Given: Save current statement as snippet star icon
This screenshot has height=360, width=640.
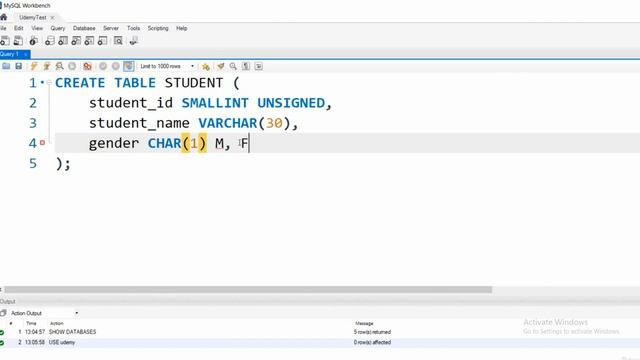Looking at the screenshot, I should [206, 66].
